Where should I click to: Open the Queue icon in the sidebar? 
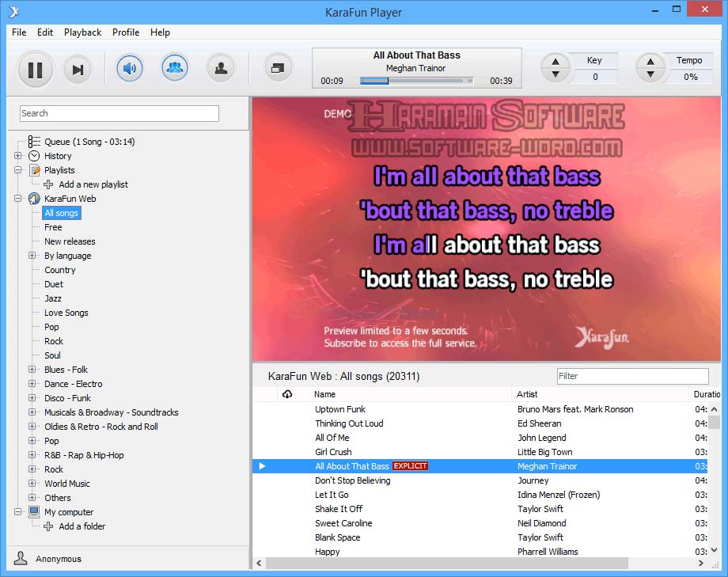coord(34,142)
